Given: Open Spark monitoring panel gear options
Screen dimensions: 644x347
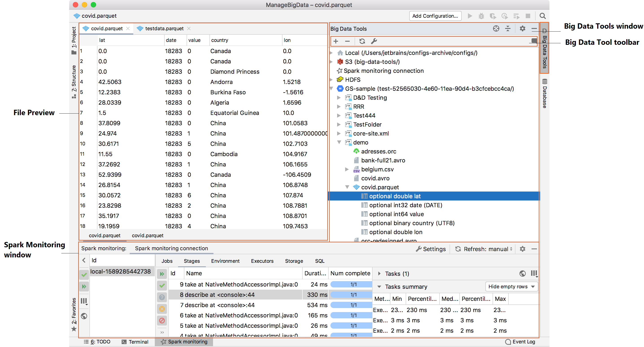Looking at the screenshot, I should pyautogui.click(x=522, y=249).
